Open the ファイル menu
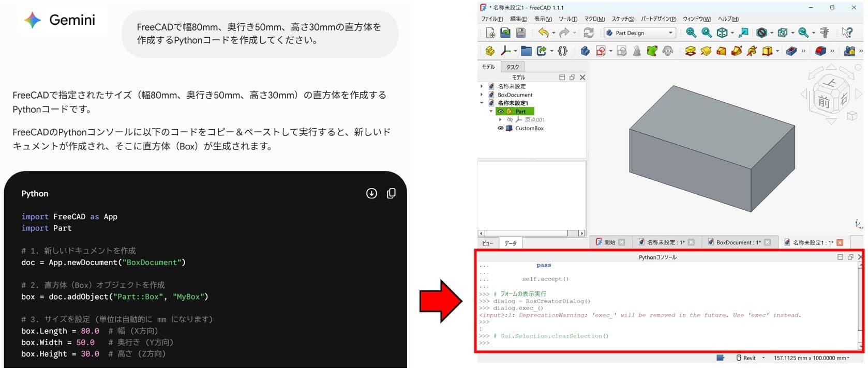The width and height of the screenshot is (868, 372). tap(492, 19)
